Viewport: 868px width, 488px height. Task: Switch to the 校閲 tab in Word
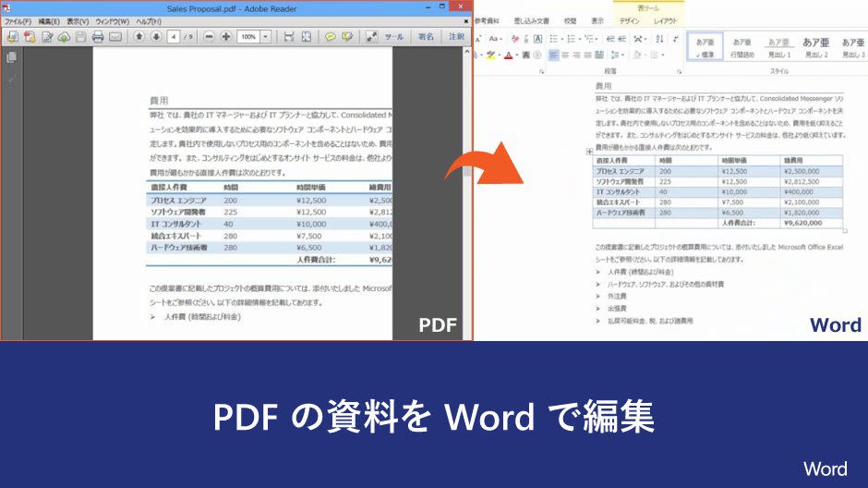tap(570, 20)
